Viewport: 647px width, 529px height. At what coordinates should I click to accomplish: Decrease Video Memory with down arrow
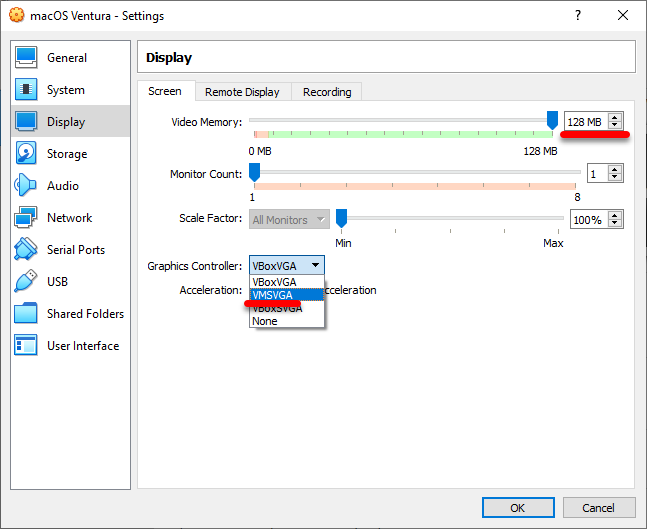pyautogui.click(x=615, y=125)
